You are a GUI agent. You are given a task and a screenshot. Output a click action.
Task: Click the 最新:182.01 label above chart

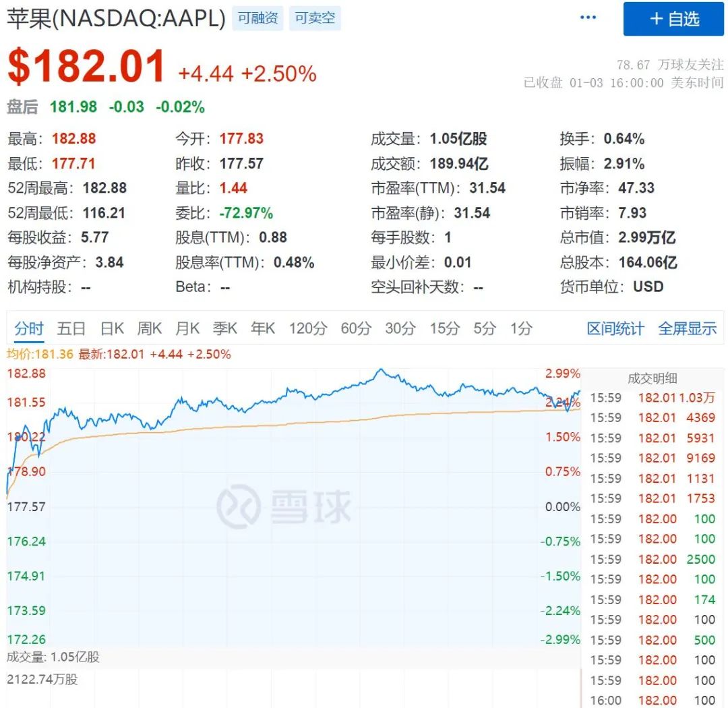coord(111,355)
